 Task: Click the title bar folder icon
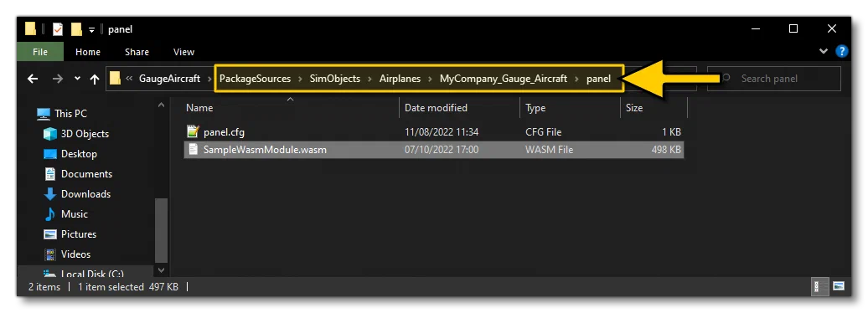pyautogui.click(x=30, y=28)
